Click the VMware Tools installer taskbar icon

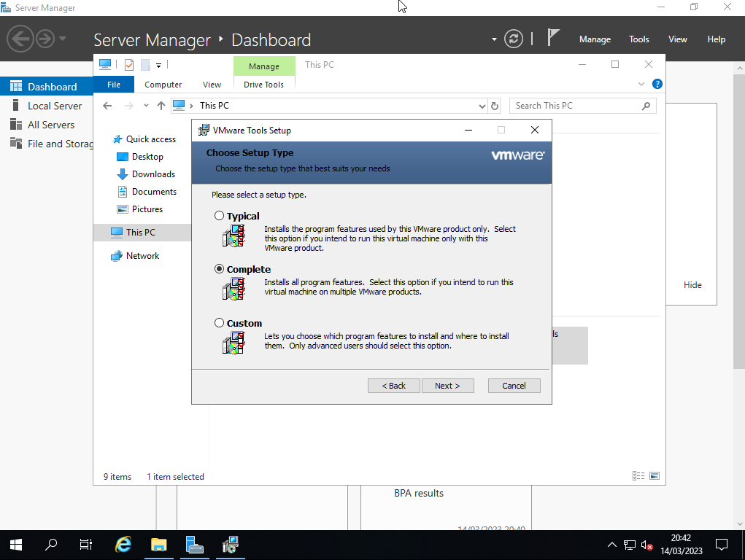click(x=231, y=545)
